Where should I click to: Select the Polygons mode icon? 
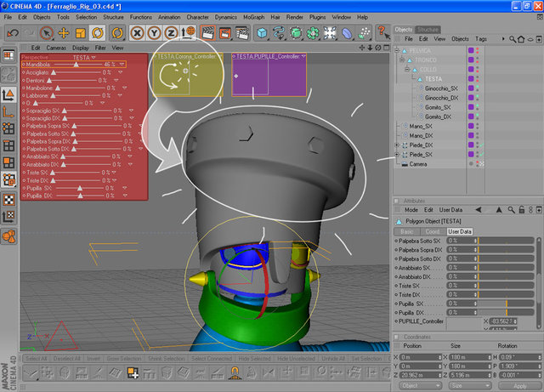8,162
